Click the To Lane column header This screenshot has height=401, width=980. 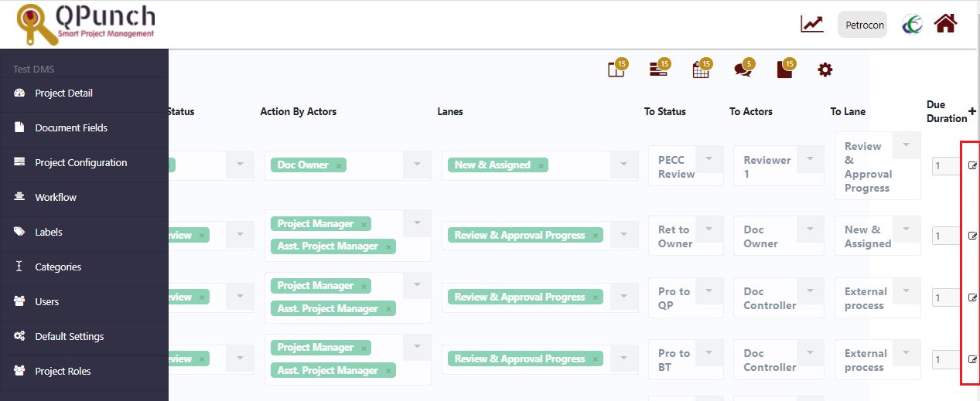coord(848,112)
